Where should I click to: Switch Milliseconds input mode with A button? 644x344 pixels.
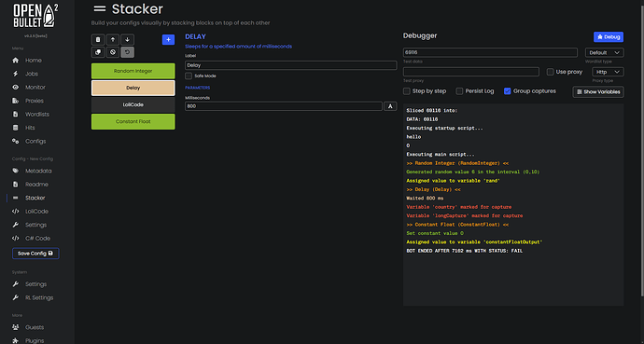390,106
